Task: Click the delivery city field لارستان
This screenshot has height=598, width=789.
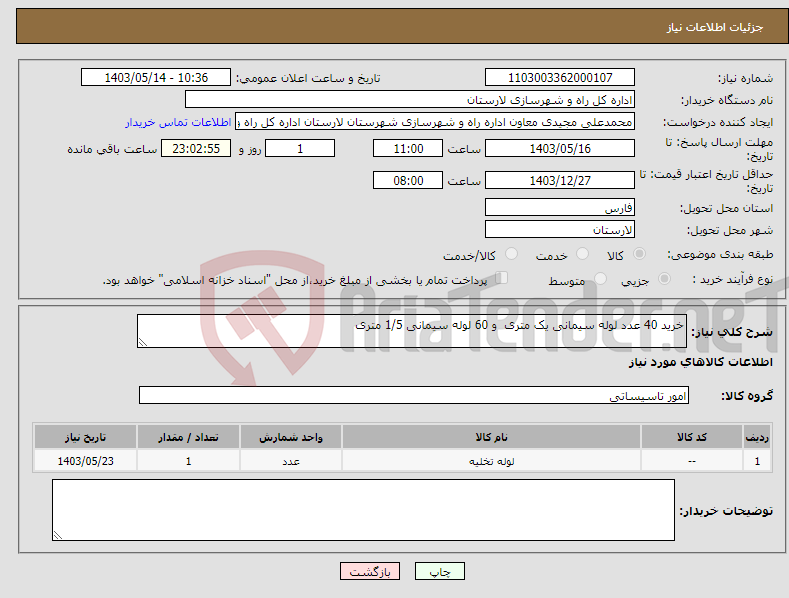Action: [560, 230]
